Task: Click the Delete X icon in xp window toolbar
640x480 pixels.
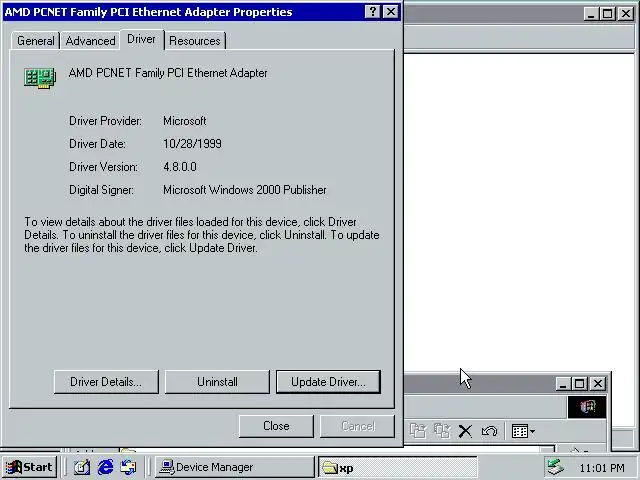Action: (465, 431)
